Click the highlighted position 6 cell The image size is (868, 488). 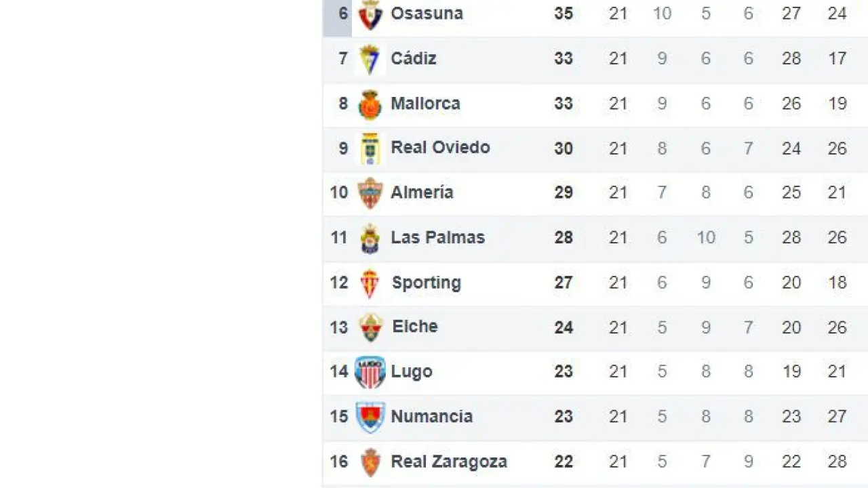[338, 15]
